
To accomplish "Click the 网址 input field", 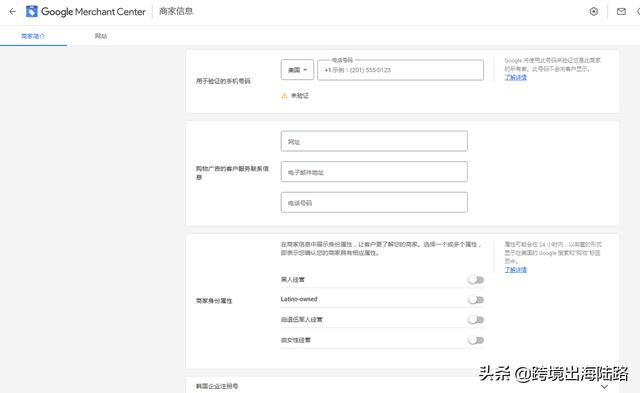I will (x=374, y=141).
